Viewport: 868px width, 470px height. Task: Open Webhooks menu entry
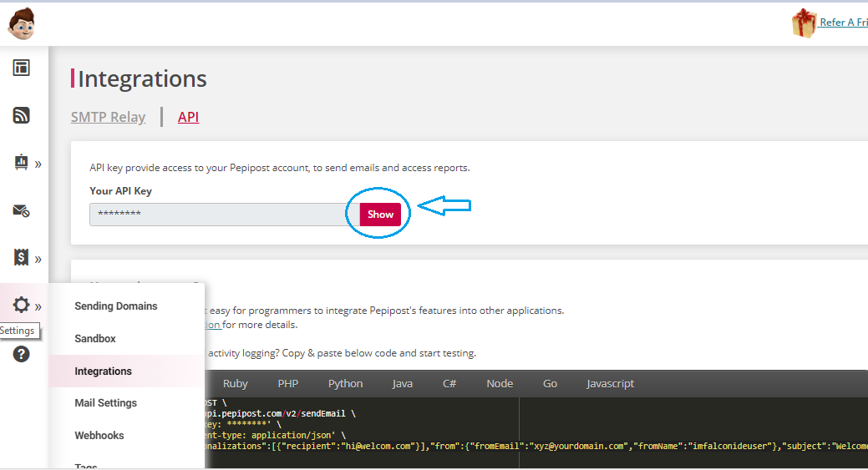99,436
